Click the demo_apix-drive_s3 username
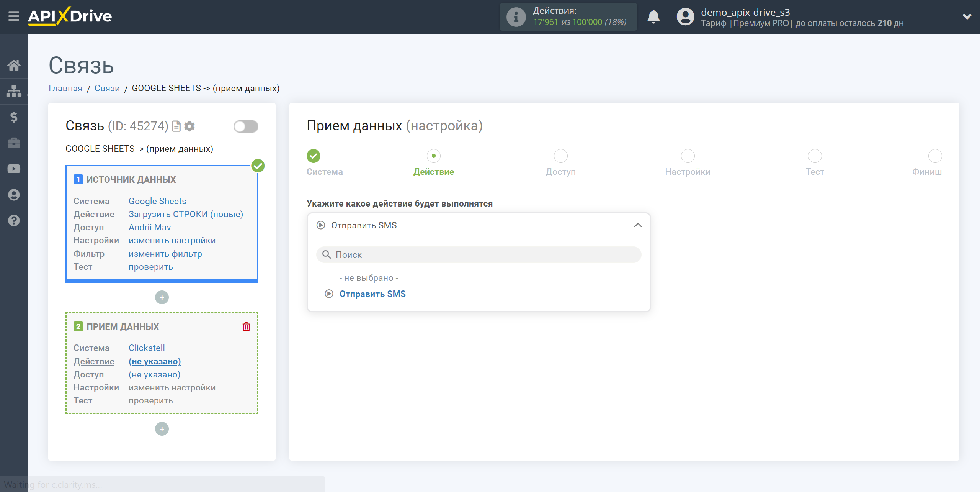The height and width of the screenshot is (492, 980). coord(745,12)
